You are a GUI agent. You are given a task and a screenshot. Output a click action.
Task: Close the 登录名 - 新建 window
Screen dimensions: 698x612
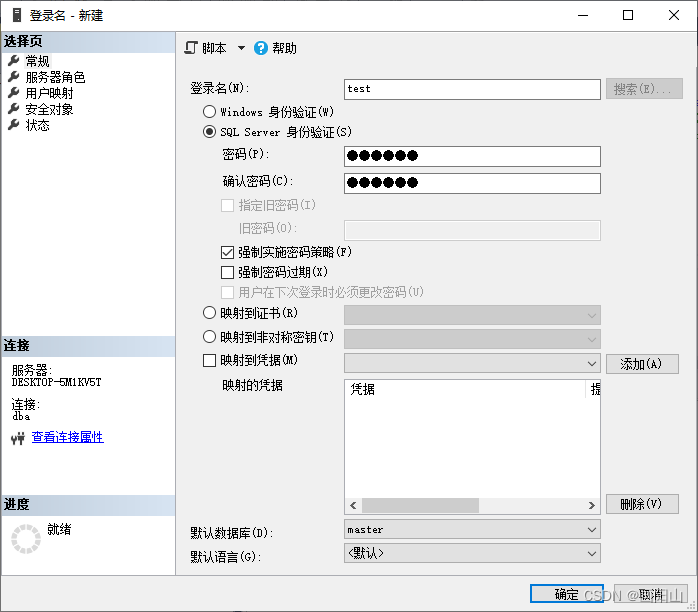(x=674, y=15)
